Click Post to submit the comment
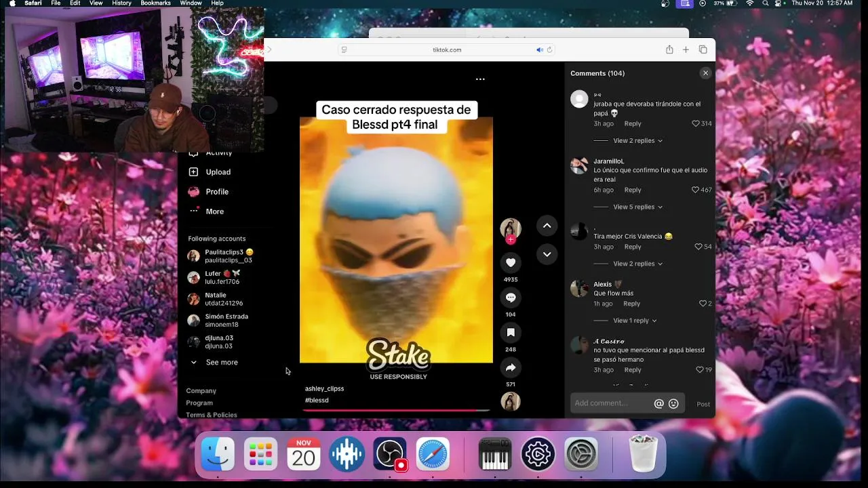This screenshot has height=488, width=868. pyautogui.click(x=703, y=405)
